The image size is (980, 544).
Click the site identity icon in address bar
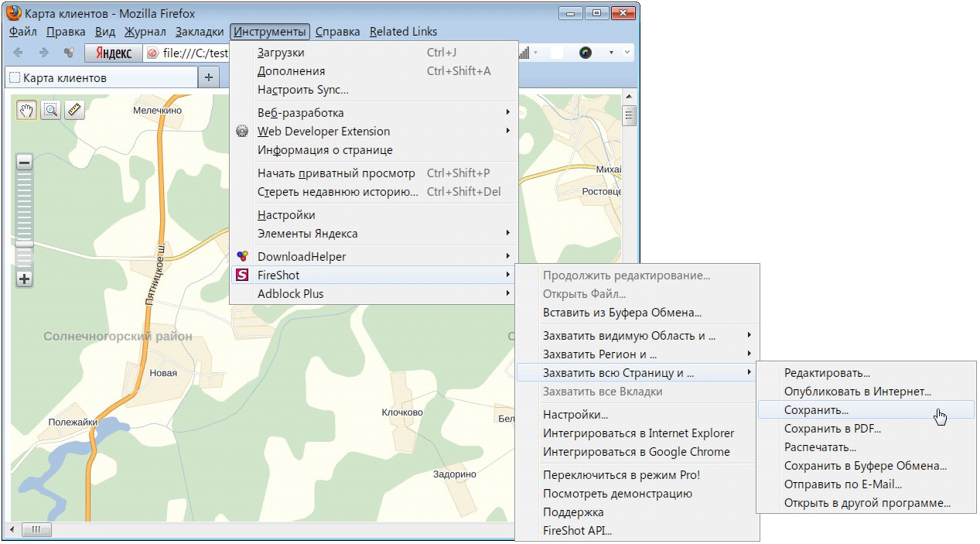click(x=152, y=53)
